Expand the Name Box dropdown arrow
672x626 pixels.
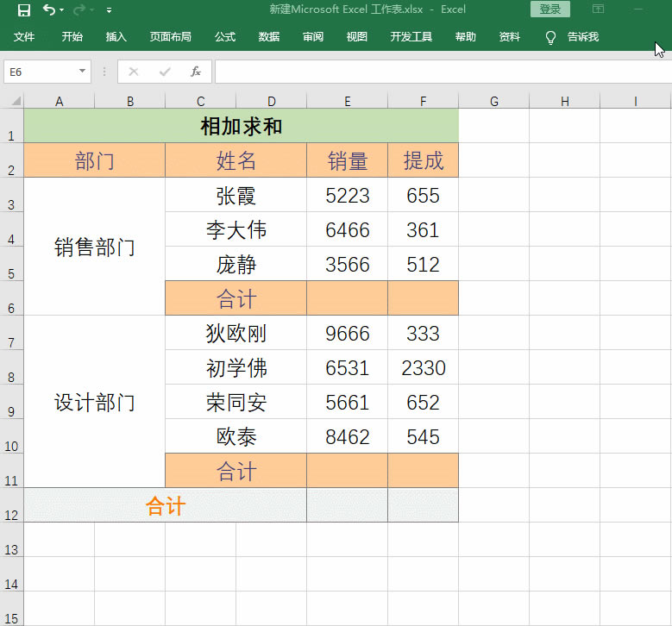pos(83,72)
